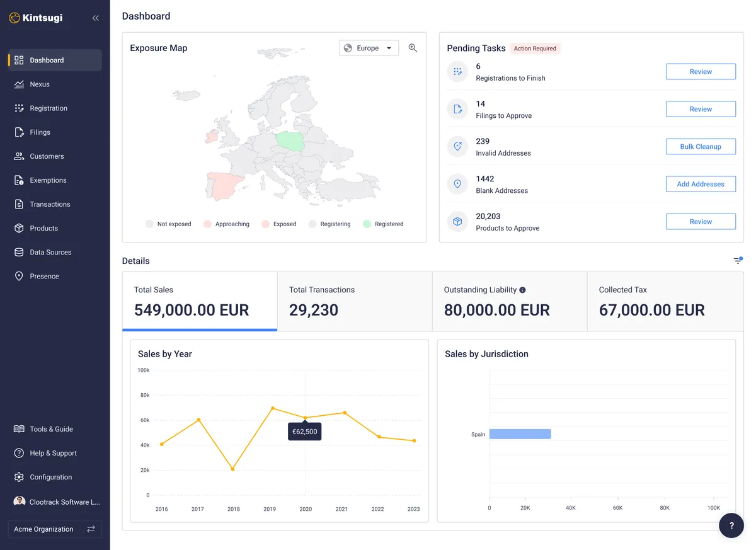Open the Europe region dropdown
Image resolution: width=756 pixels, height=550 pixels.
tap(369, 48)
